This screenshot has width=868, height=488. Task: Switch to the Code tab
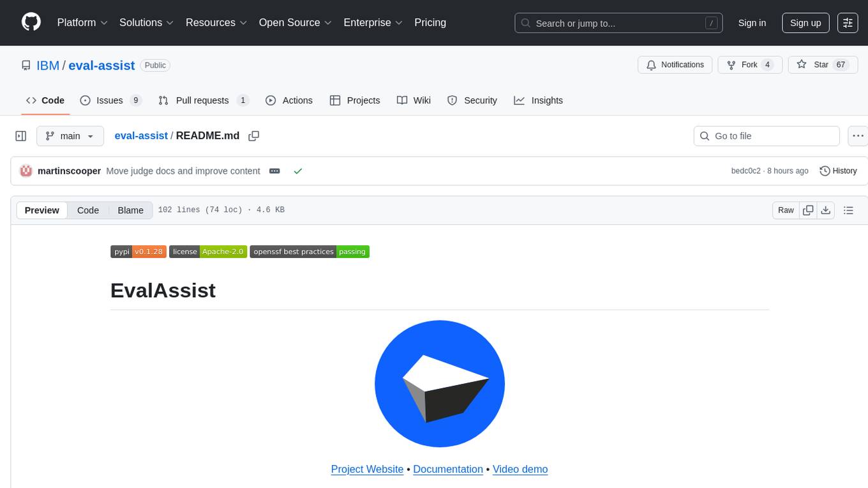(x=45, y=100)
